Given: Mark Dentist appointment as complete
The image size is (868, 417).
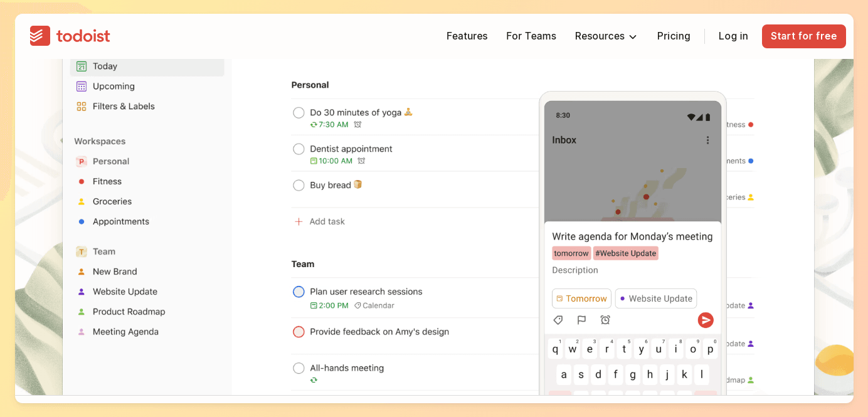Looking at the screenshot, I should coord(299,149).
